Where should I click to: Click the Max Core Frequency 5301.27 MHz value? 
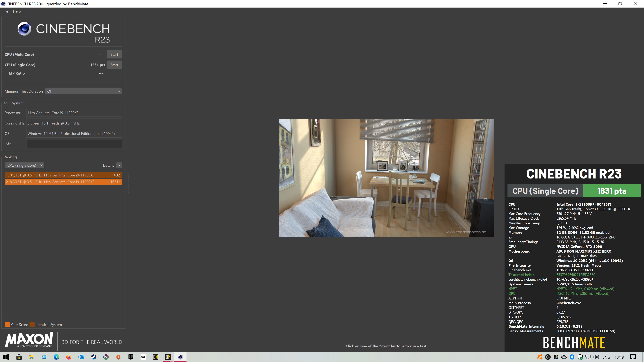574,214
